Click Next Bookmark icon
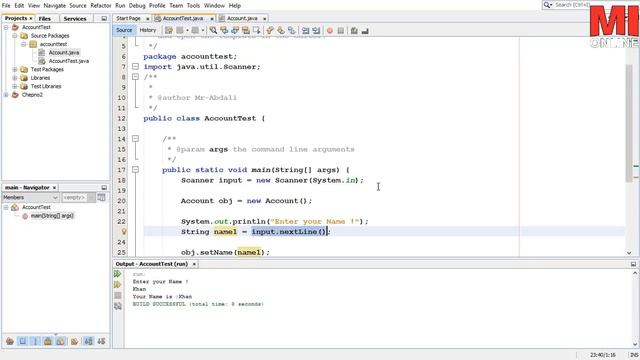Image resolution: width=640 pixels, height=360 pixels. click(x=281, y=30)
